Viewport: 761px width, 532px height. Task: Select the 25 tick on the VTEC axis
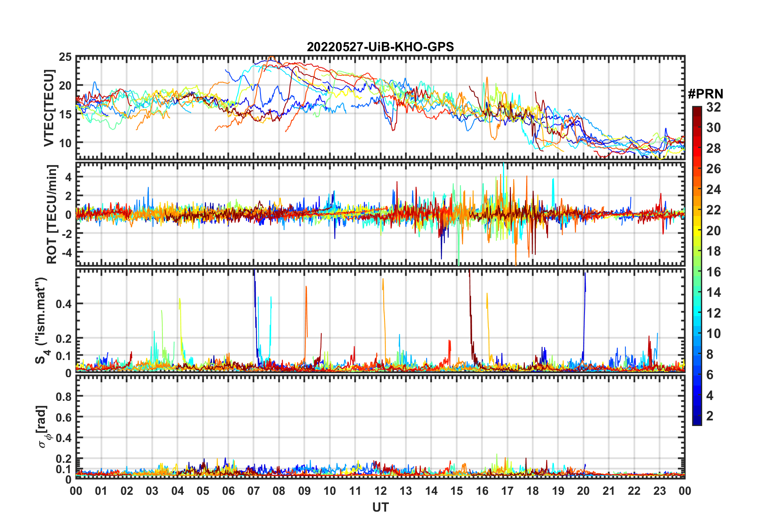pyautogui.click(x=65, y=57)
